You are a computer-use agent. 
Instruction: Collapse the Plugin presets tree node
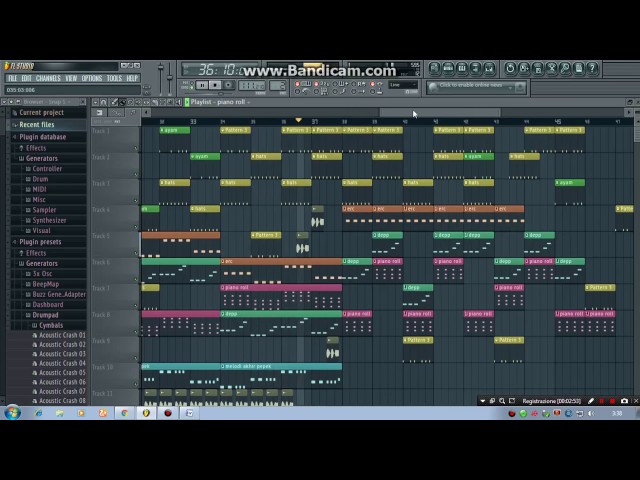pyautogui.click(x=14, y=242)
